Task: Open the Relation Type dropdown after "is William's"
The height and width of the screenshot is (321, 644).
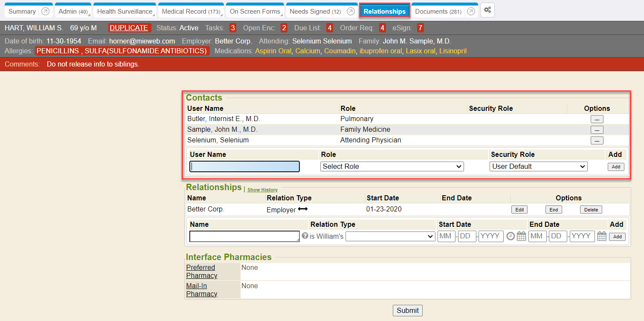Action: 390,237
